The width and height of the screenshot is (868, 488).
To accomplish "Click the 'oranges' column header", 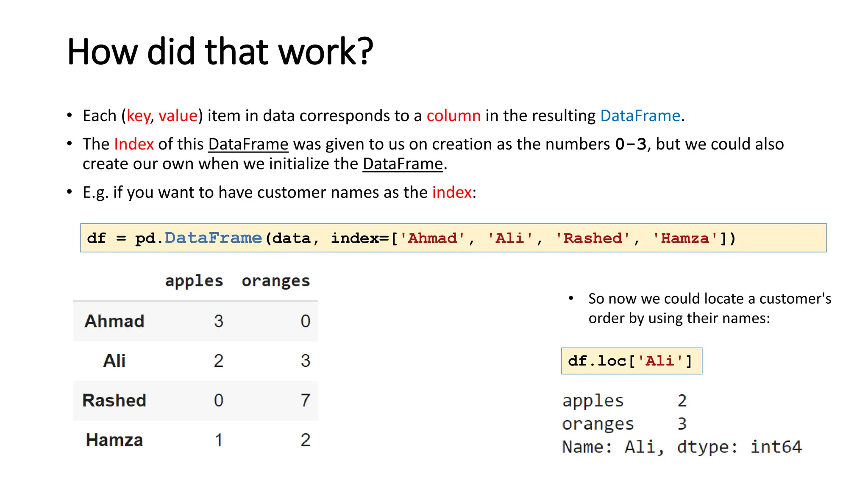I will (275, 281).
